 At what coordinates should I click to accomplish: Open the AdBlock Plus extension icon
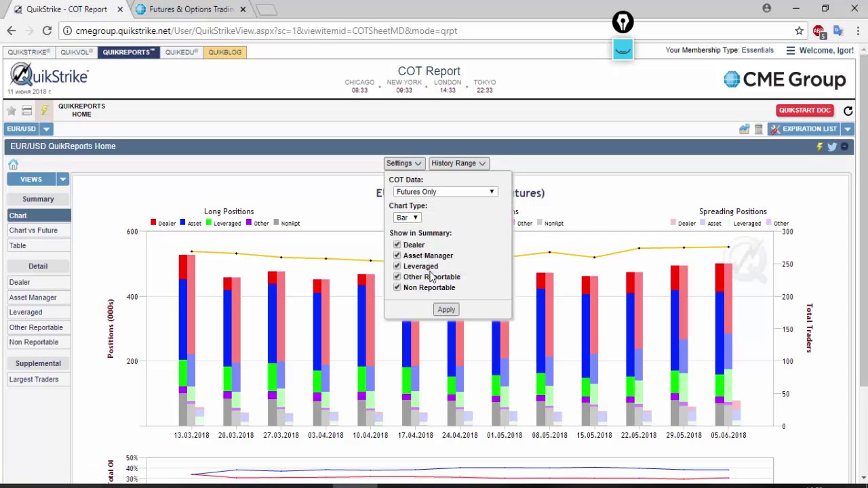coord(819,30)
